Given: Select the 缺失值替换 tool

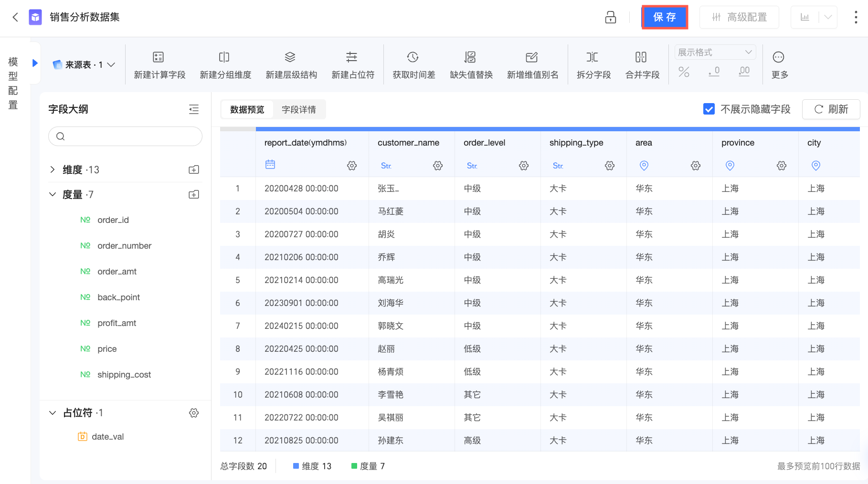Looking at the screenshot, I should pos(470,58).
